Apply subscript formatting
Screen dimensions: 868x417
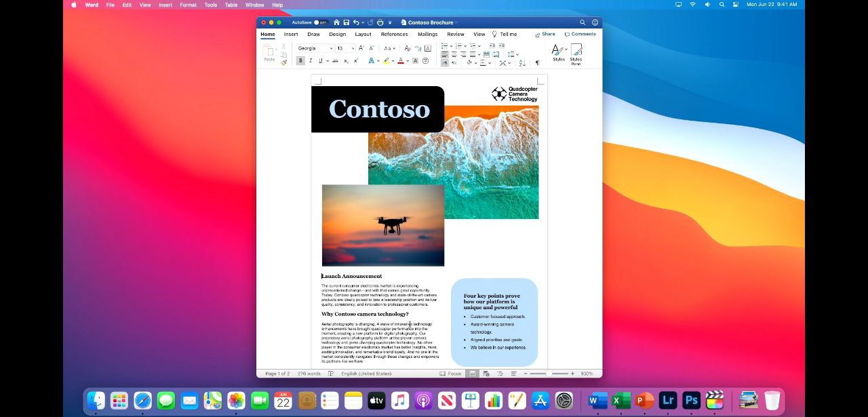(346, 61)
